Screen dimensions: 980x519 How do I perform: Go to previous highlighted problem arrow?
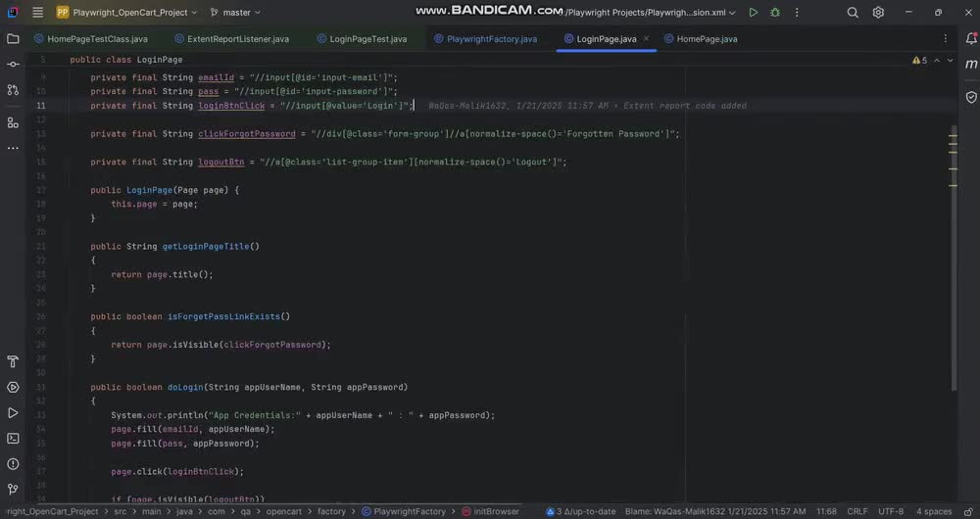coord(937,61)
